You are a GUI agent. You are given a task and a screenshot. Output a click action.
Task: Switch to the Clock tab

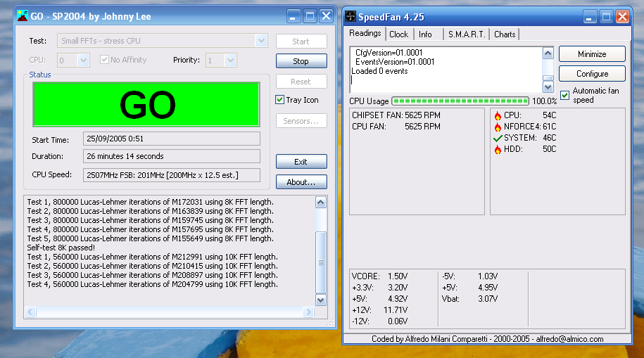(x=398, y=34)
